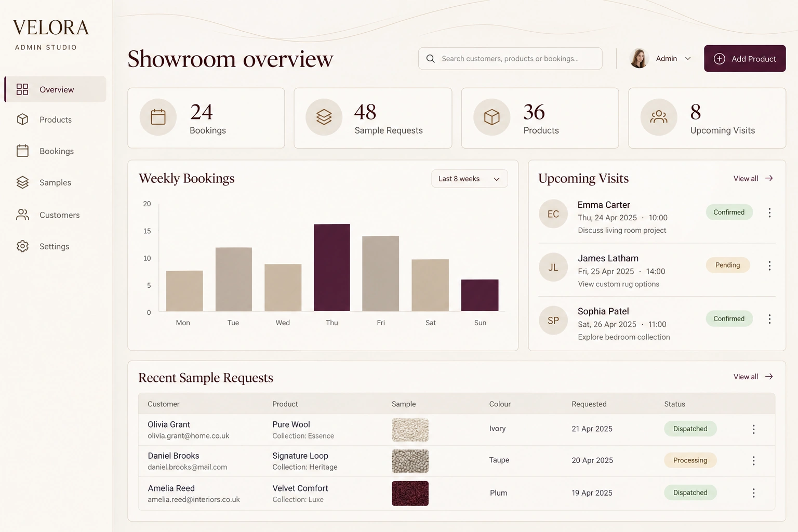The image size is (798, 532).
Task: Open row actions for Amelia Reed request
Action: [x=753, y=493]
